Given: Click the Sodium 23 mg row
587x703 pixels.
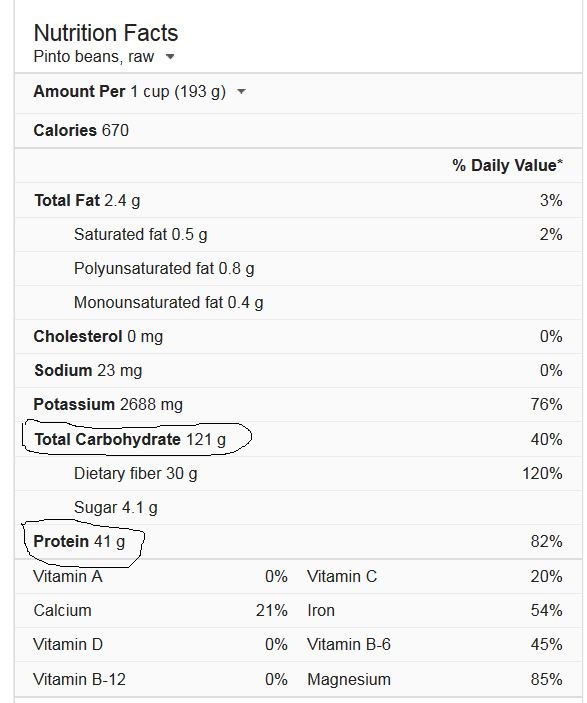Looking at the screenshot, I should tap(298, 371).
